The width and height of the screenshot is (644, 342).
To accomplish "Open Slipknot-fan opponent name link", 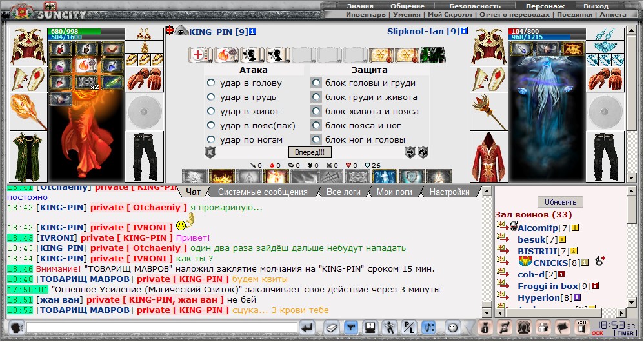I will (x=423, y=31).
